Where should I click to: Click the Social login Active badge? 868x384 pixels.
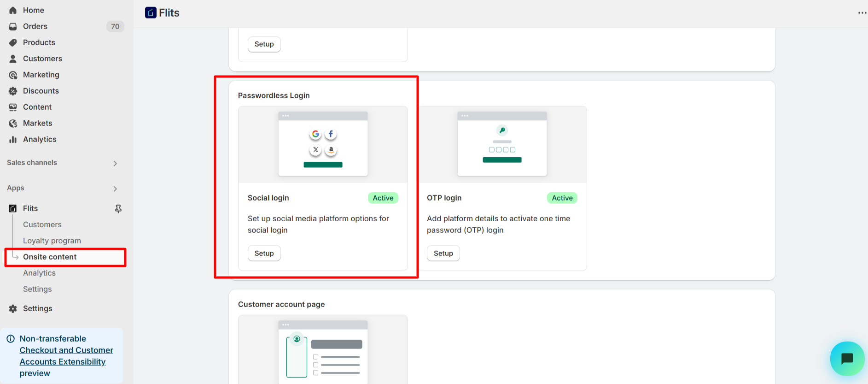pos(383,198)
